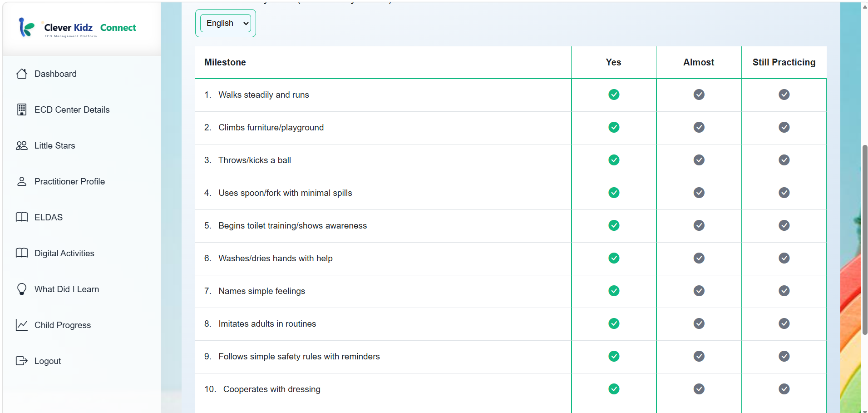Open ECD Center Details page

(x=72, y=109)
